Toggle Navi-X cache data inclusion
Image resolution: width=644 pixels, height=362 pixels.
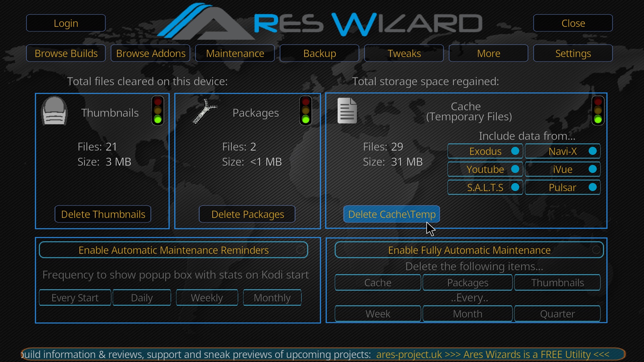coord(562,151)
